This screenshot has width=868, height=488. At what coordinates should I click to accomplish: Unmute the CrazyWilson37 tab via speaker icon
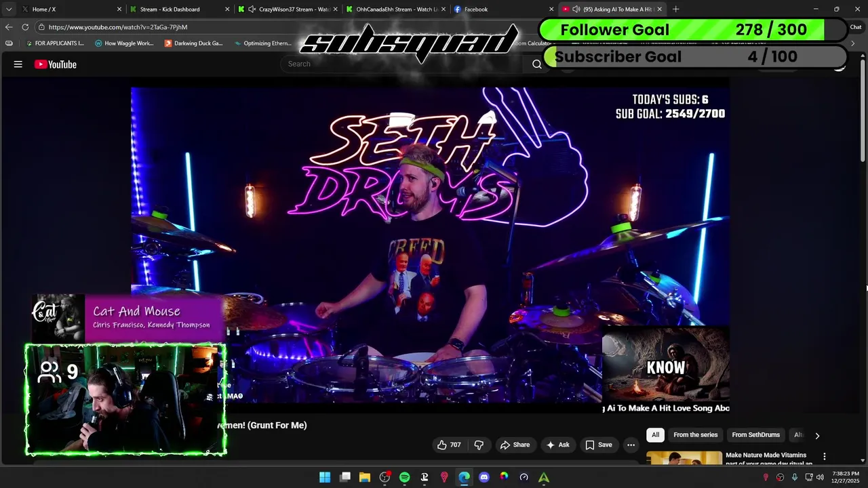(252, 9)
